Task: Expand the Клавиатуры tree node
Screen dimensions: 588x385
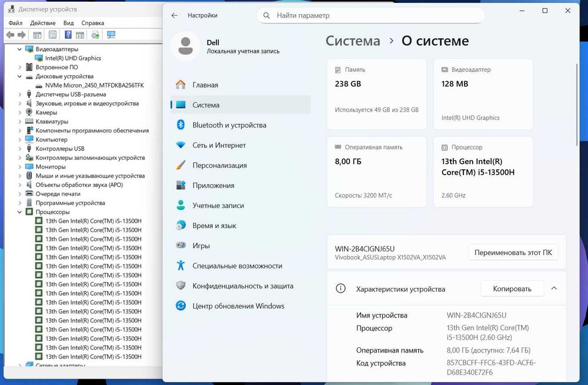Action: point(19,122)
